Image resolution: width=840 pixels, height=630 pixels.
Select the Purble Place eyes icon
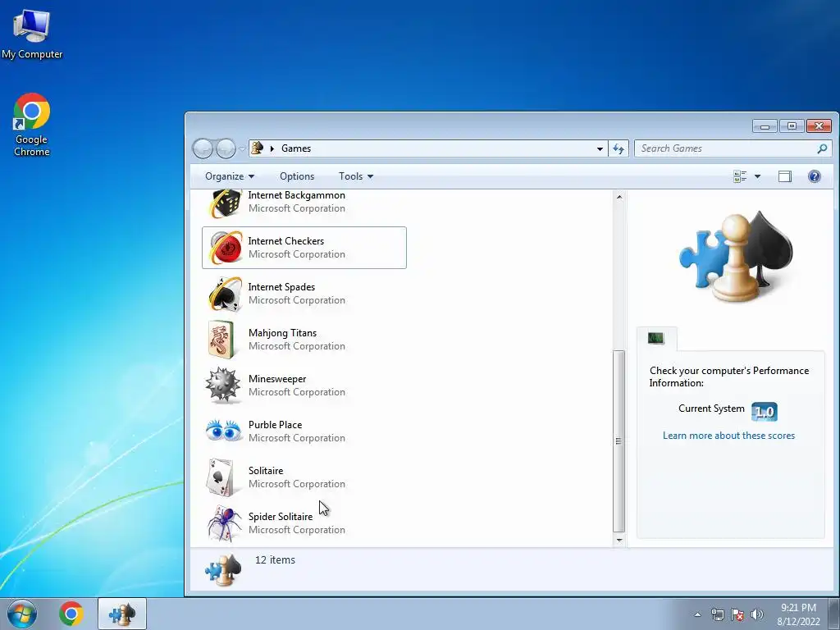tap(224, 431)
